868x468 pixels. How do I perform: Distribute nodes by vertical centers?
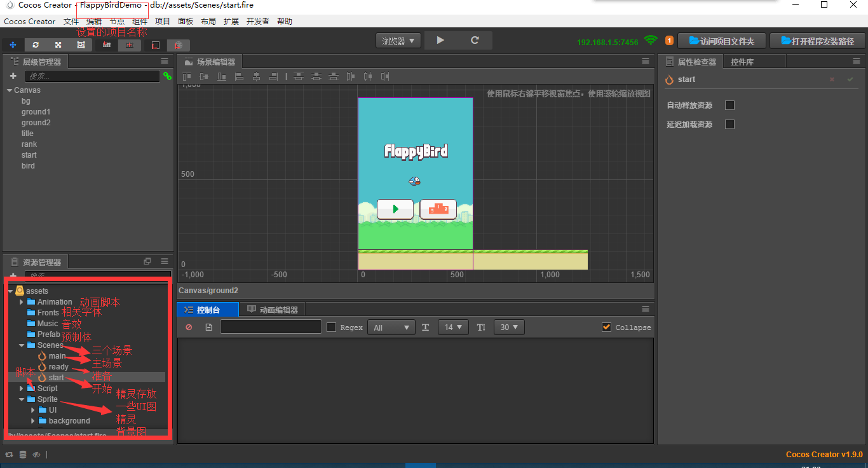(x=316, y=76)
